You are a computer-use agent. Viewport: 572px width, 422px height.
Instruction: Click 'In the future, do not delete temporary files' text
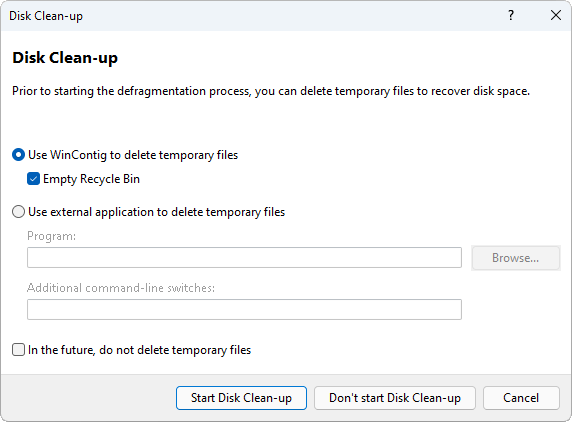pyautogui.click(x=139, y=350)
